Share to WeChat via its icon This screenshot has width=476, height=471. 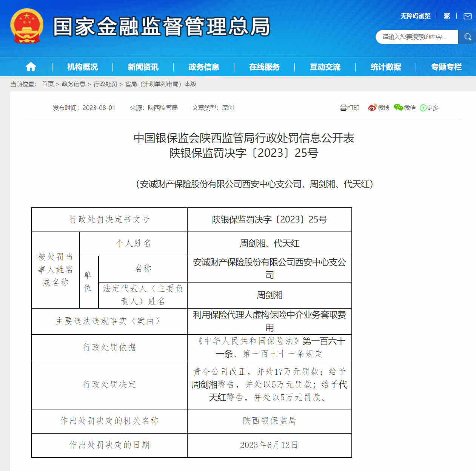pos(398,108)
